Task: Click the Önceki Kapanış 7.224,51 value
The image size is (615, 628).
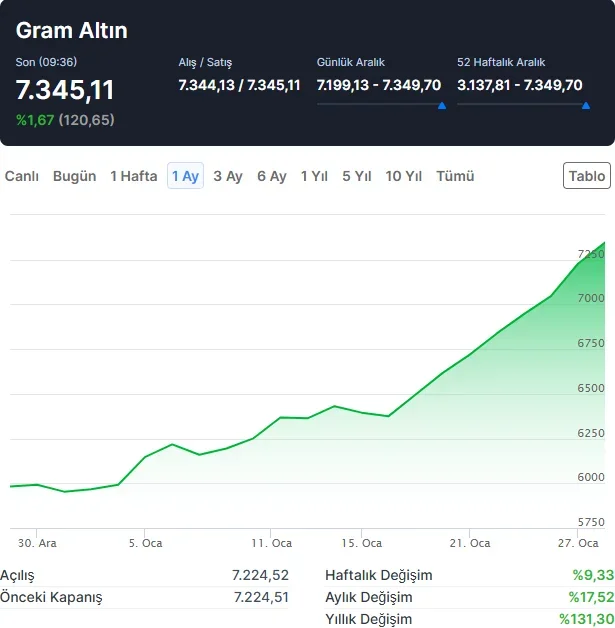Action: click(260, 597)
